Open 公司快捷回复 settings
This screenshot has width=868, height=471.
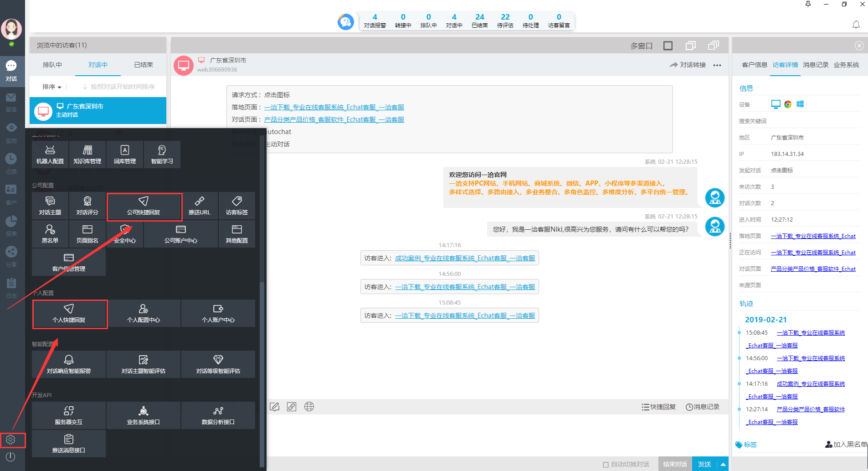click(x=144, y=207)
